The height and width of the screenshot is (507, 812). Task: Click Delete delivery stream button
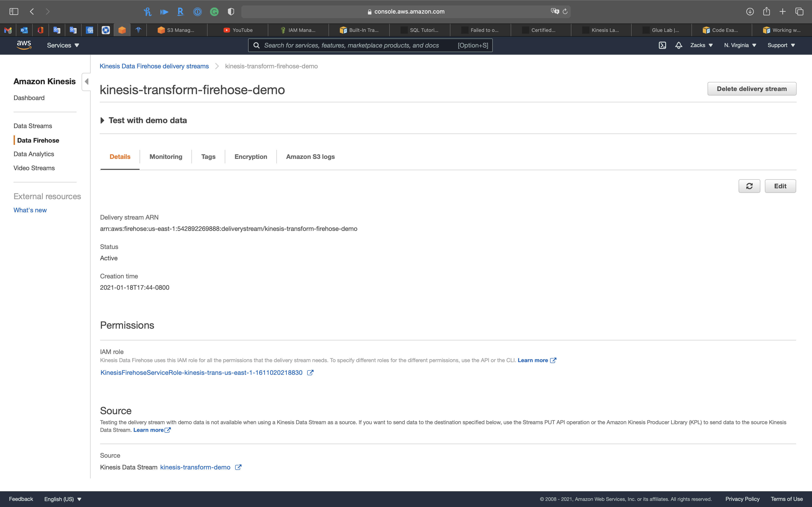click(x=752, y=89)
